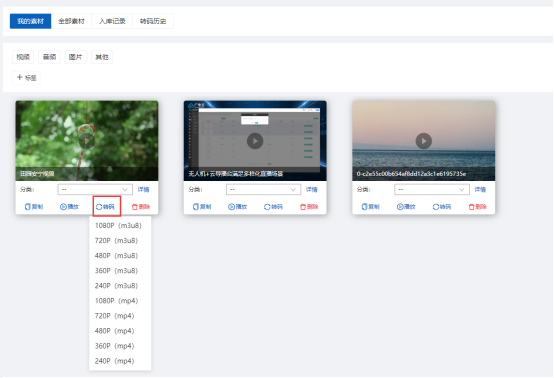554x378 pixels.
Task: Select 360P (mp4) from transcode menu
Action: (120, 346)
